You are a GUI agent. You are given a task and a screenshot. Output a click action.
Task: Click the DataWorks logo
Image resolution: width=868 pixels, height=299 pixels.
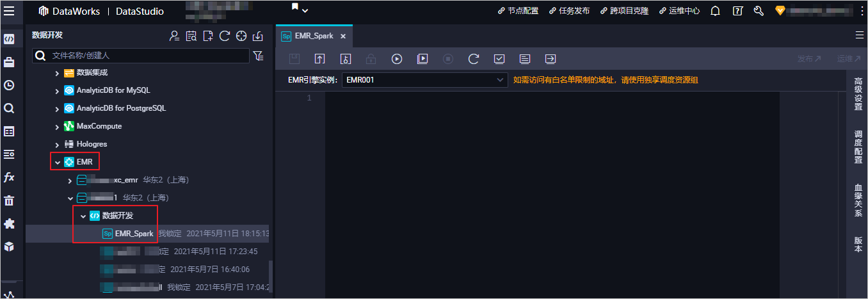pos(70,11)
